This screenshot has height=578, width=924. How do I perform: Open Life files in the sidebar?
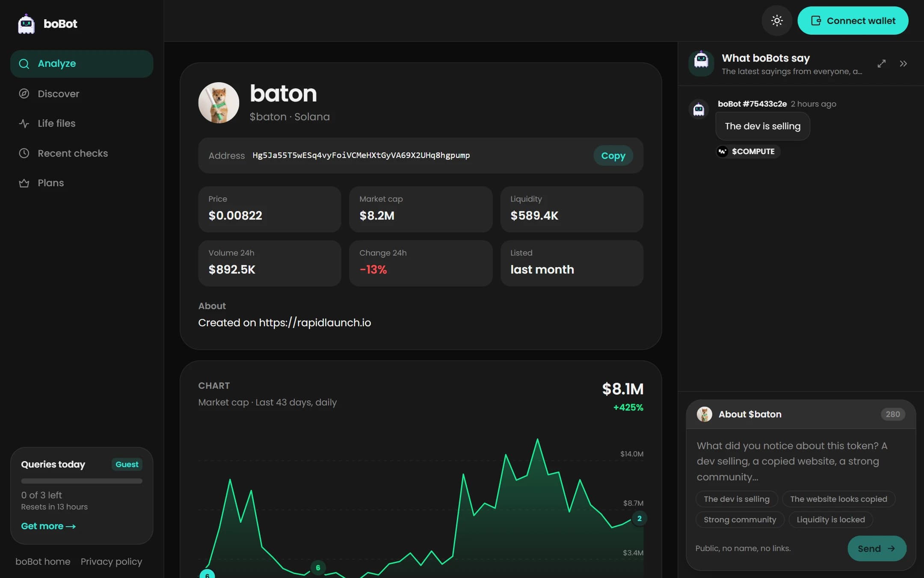(x=82, y=123)
